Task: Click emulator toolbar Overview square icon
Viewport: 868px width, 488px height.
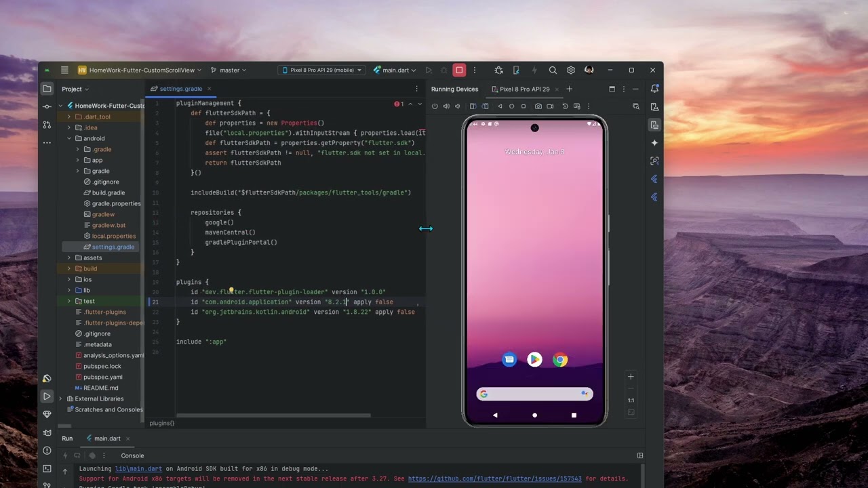Action: pos(523,106)
